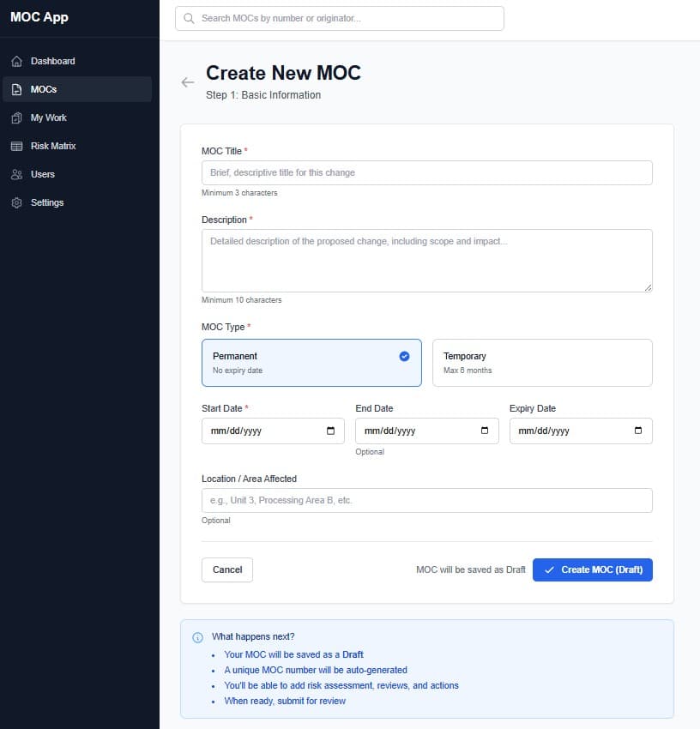The image size is (700, 729).
Task: Cancel the new MOC creation
Action: (226, 569)
